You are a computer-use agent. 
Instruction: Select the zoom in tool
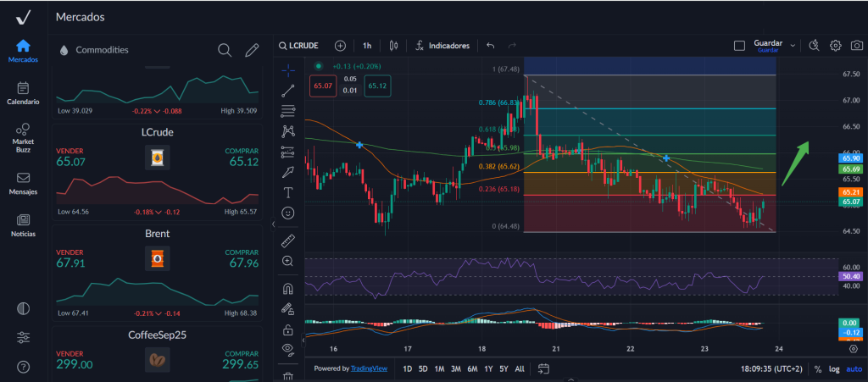(x=288, y=261)
